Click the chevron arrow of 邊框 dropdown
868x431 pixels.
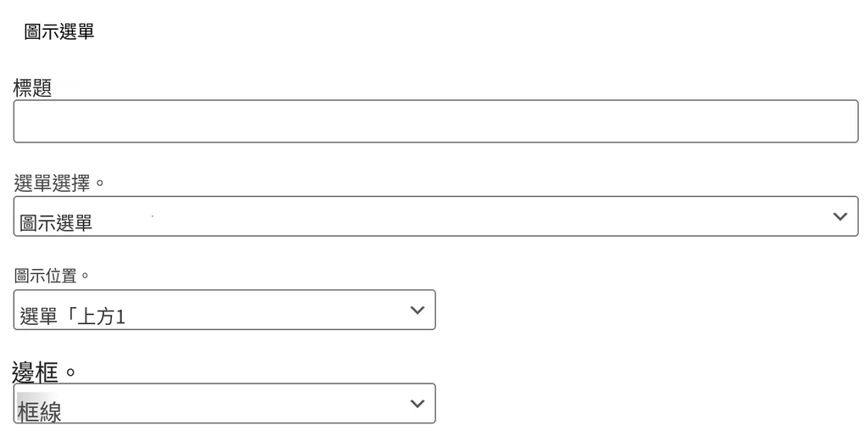(417, 404)
